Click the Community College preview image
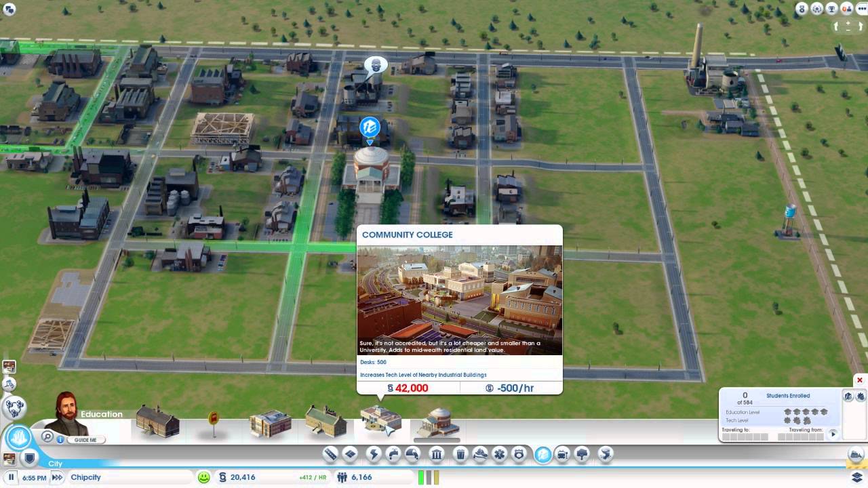 tap(460, 300)
